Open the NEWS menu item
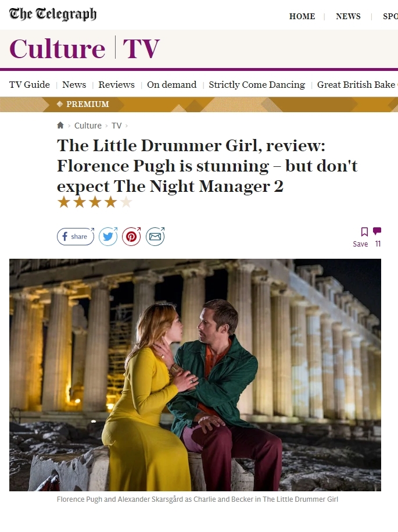 [348, 16]
